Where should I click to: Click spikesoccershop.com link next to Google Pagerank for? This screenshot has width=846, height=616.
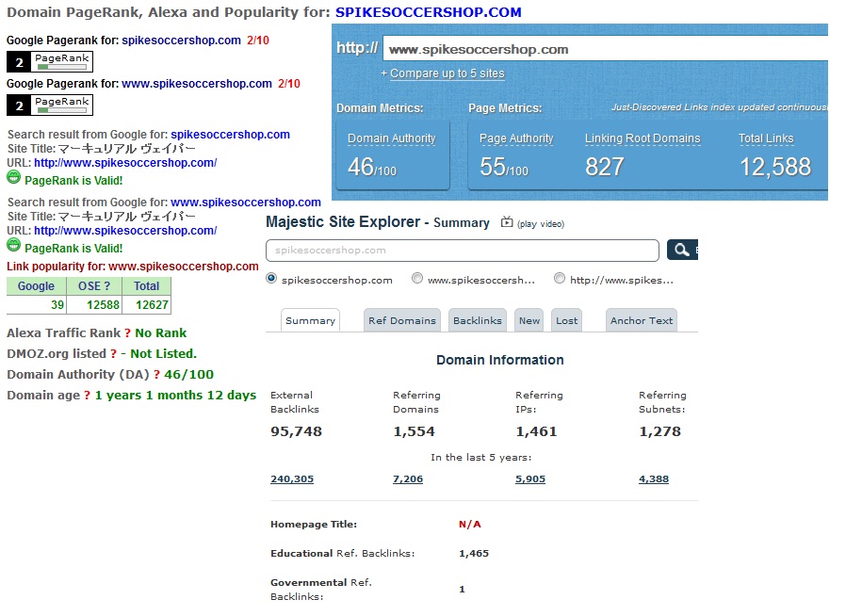tap(181, 40)
